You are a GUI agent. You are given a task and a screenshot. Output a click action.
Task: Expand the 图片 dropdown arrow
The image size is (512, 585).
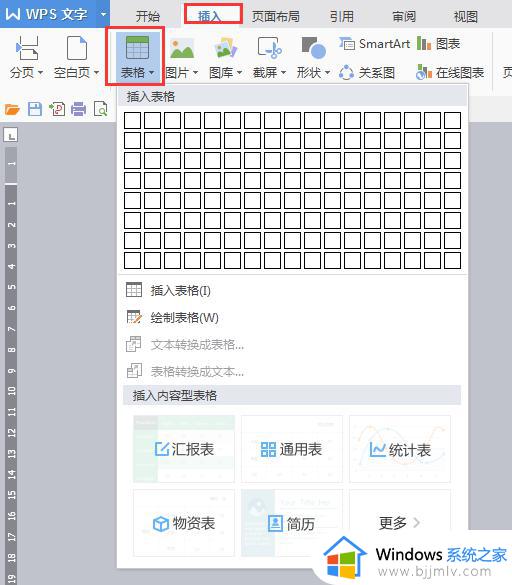[195, 72]
